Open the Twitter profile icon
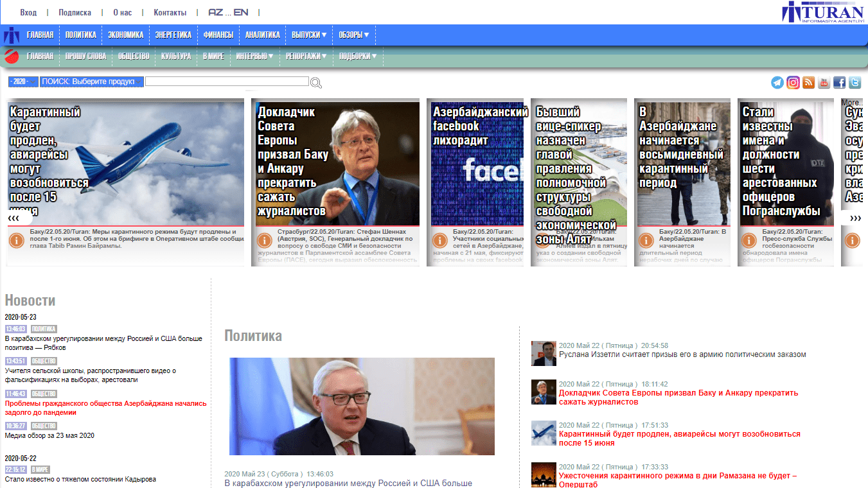 tap(855, 82)
